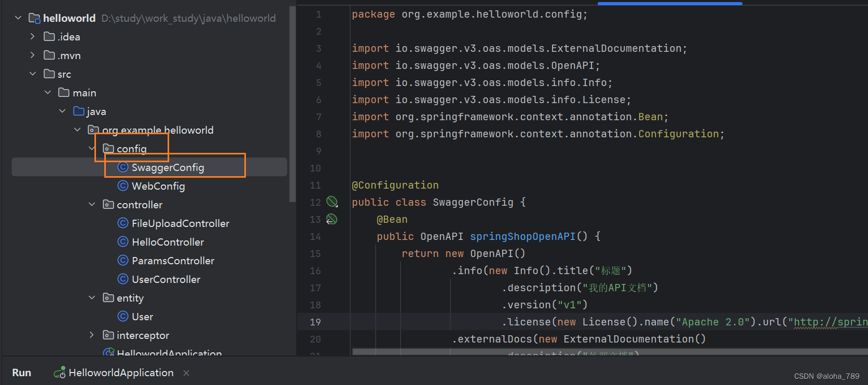Click the UserController class icon
868x385 pixels.
[123, 279]
